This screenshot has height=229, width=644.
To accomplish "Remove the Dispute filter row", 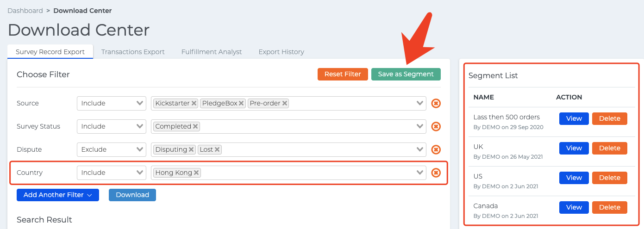I will pos(436,149).
